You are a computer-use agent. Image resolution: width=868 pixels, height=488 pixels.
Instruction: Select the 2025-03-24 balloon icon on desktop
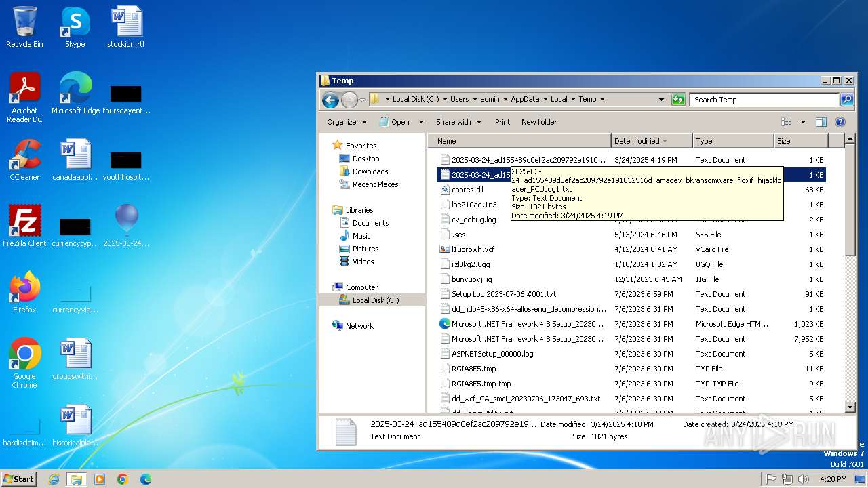[126, 226]
